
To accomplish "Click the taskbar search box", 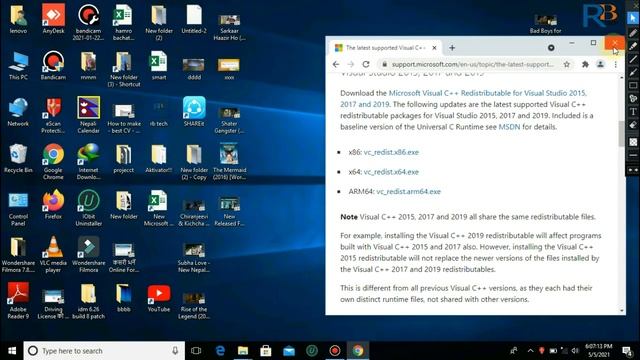I will (x=104, y=351).
